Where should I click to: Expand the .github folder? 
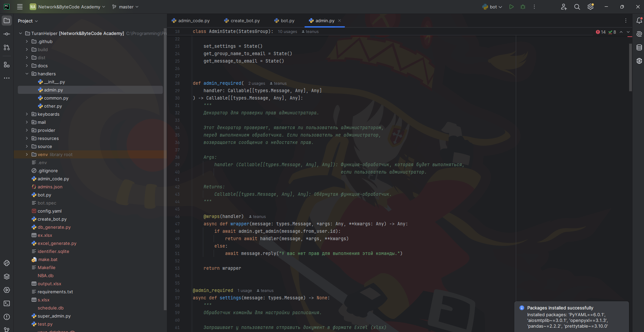(27, 41)
